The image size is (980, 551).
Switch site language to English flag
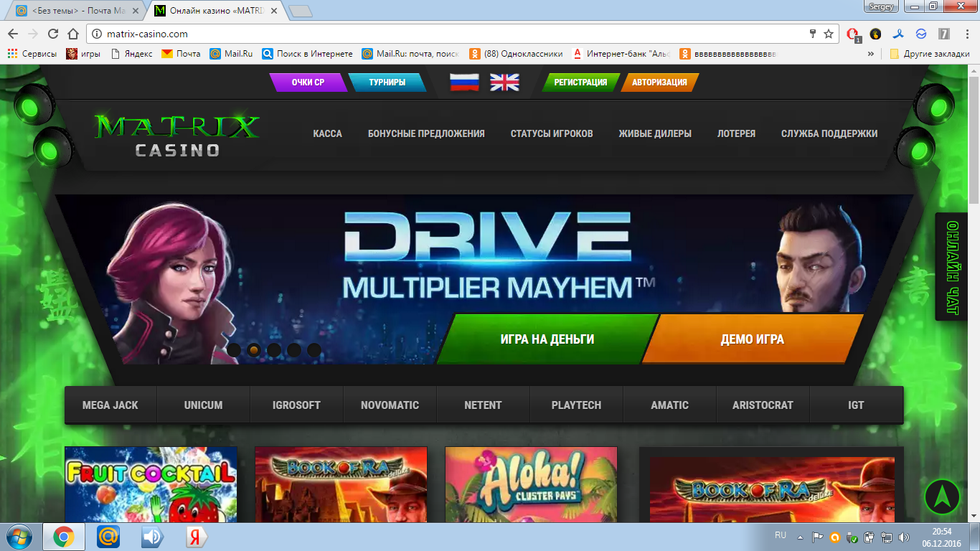coord(504,83)
